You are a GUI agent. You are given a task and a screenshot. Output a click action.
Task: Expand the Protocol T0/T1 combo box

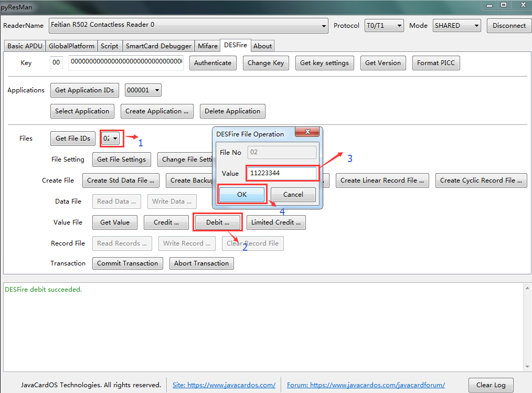coord(384,26)
